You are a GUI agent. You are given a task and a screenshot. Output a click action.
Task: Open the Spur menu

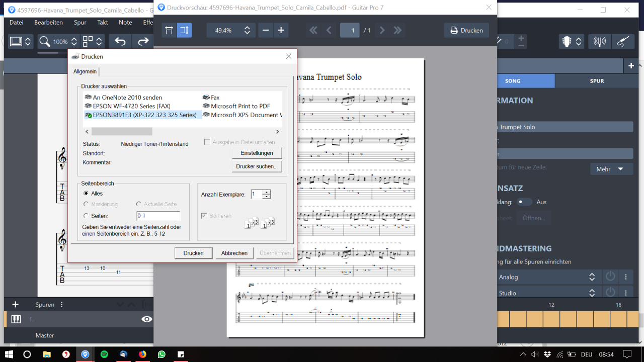pyautogui.click(x=80, y=22)
